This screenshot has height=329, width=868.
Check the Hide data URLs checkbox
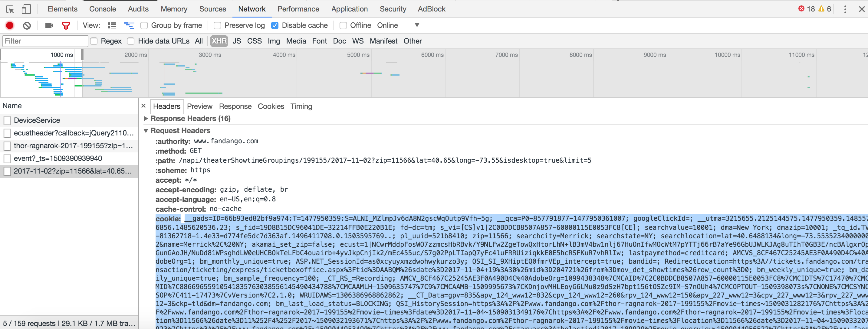coord(131,41)
